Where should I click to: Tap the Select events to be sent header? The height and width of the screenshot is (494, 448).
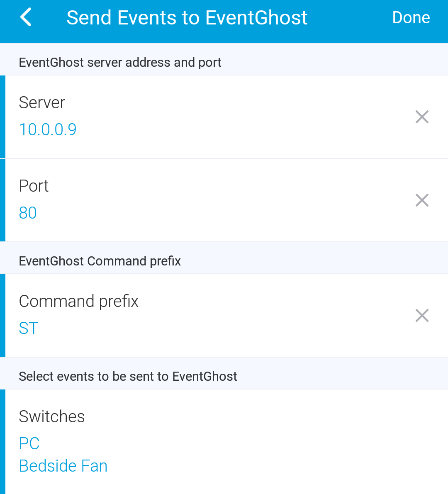point(128,376)
